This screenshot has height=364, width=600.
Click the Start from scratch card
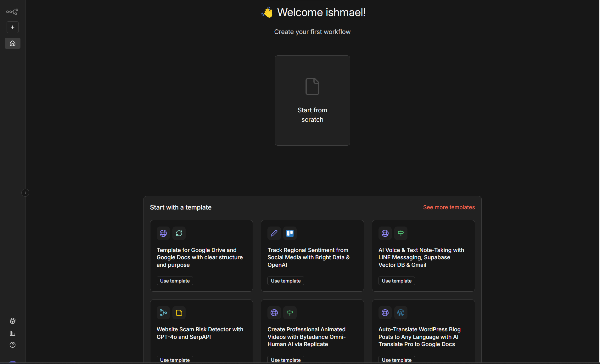(312, 100)
